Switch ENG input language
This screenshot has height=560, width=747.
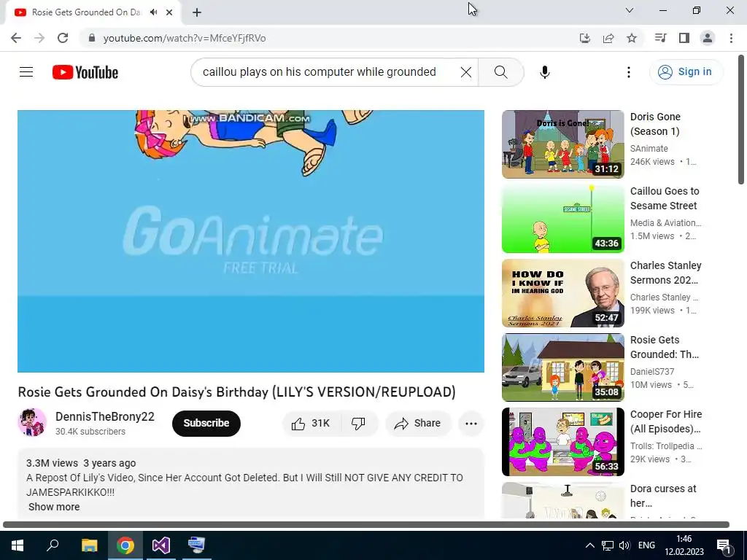pyautogui.click(x=646, y=545)
